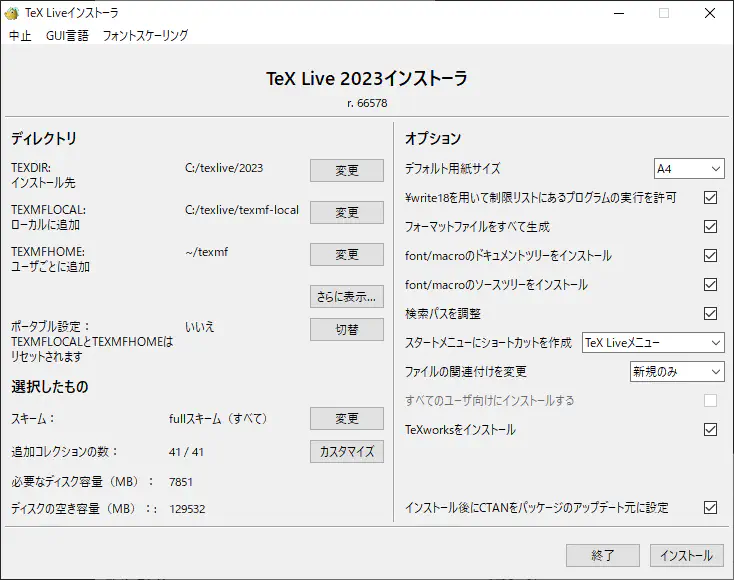Toggle フォーマットファイルをすべて生成 checkbox
734x580 pixels.
pos(710,227)
